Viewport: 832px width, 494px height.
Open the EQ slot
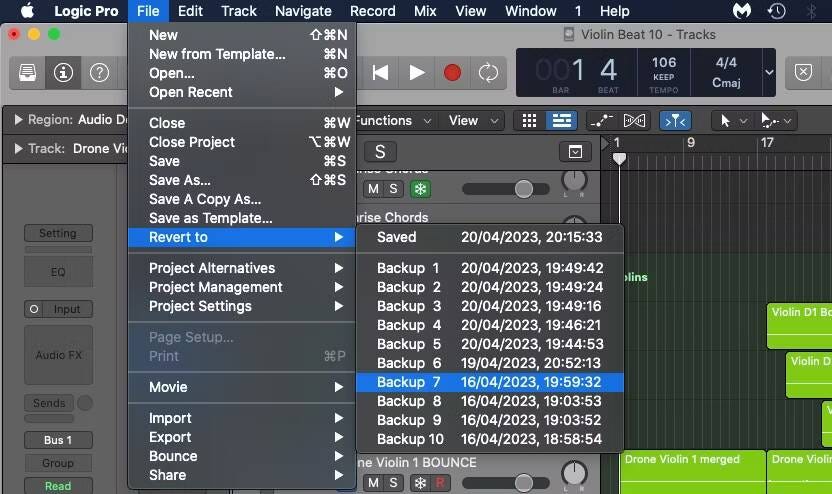pyautogui.click(x=58, y=272)
